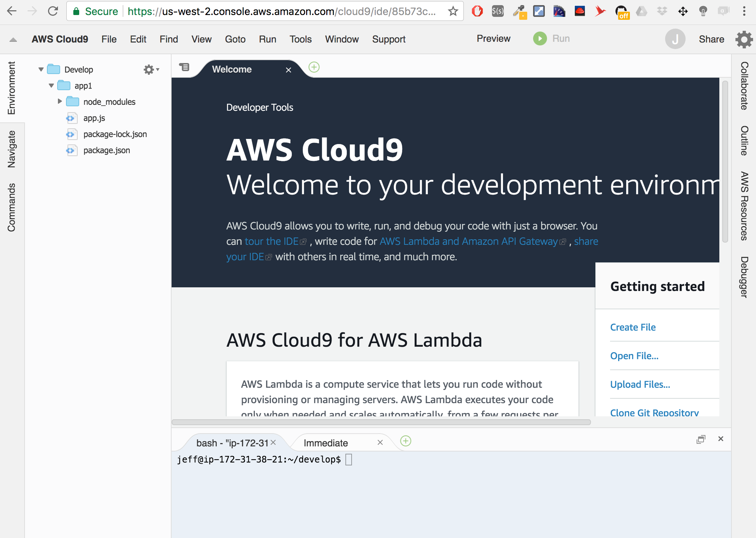Switch to the bash terminal tab
This screenshot has width=756, height=538.
(x=232, y=443)
